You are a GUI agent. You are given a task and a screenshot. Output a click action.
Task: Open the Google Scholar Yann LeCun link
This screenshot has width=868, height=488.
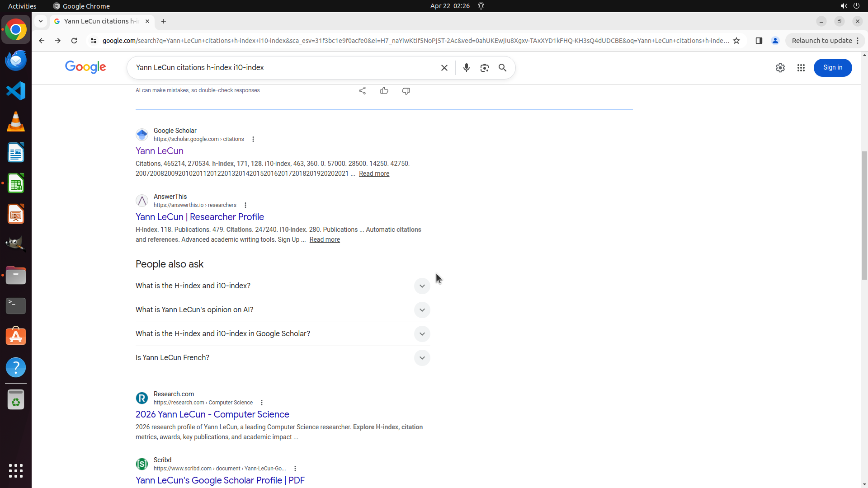(x=159, y=151)
